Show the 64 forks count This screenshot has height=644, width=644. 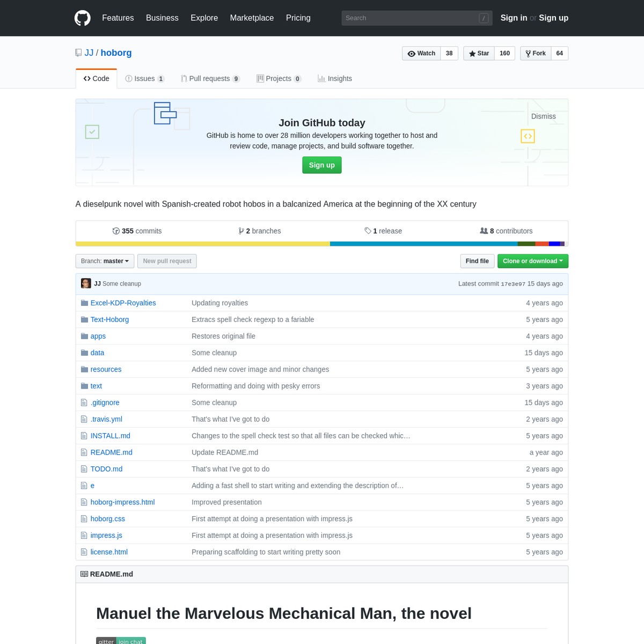[x=560, y=53]
